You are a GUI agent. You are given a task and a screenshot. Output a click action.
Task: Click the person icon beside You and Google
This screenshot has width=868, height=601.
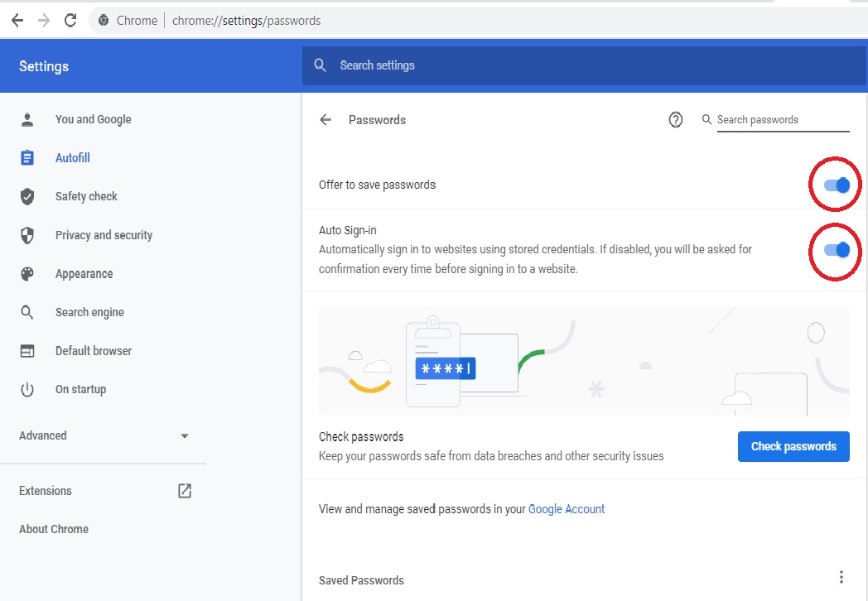pyautogui.click(x=27, y=119)
